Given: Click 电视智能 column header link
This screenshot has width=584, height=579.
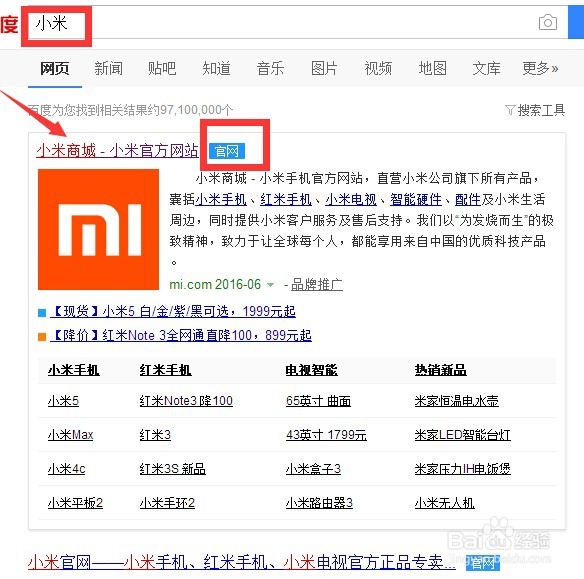Looking at the screenshot, I should (x=311, y=370).
